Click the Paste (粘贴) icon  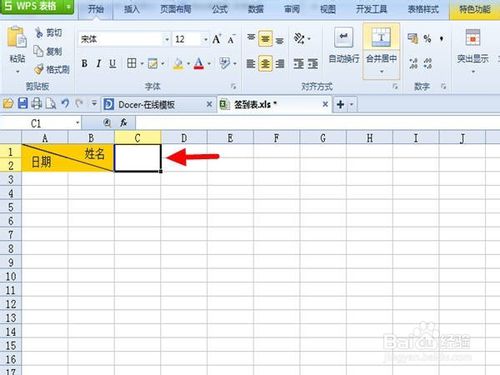pos(17,37)
